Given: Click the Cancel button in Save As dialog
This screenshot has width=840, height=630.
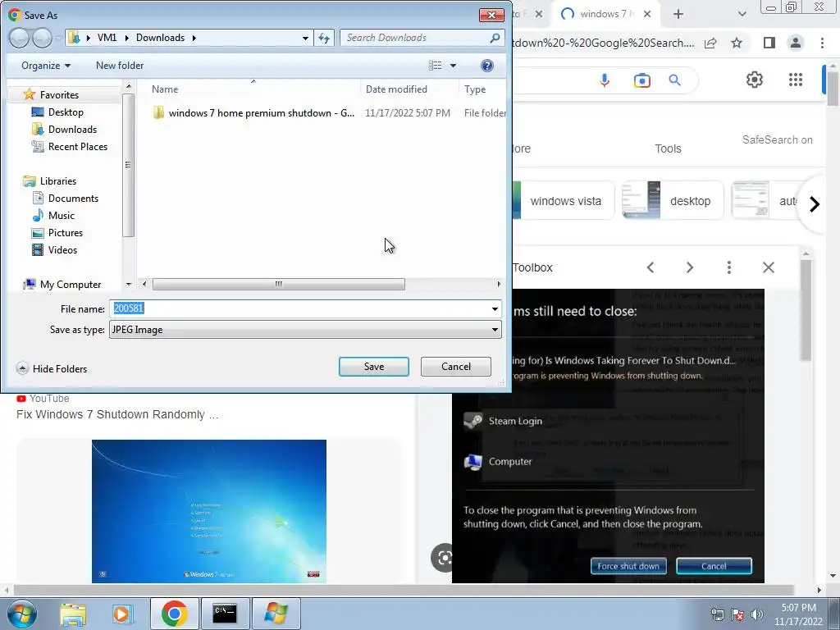Looking at the screenshot, I should pyautogui.click(x=456, y=367).
